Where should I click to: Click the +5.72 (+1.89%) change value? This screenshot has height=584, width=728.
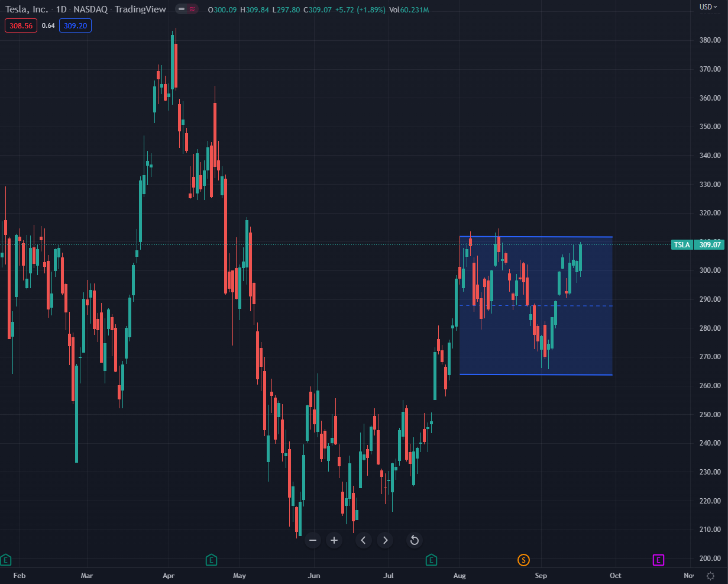[361, 9]
